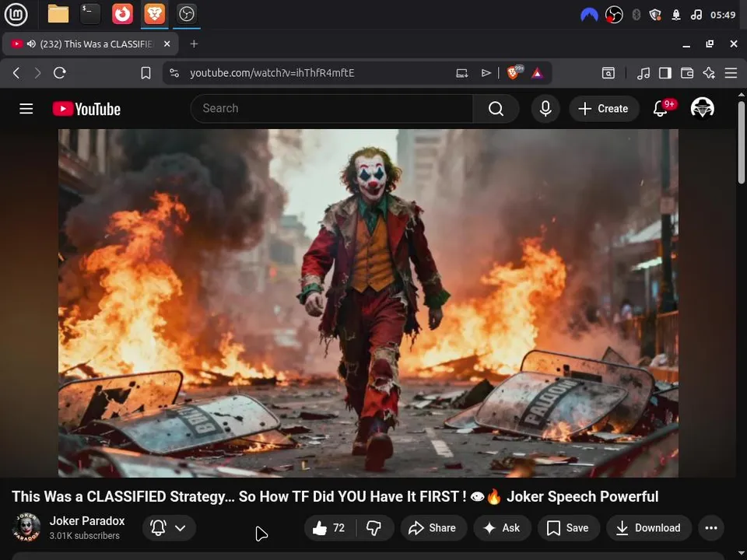747x560 pixels.
Task: Go to YouTube home via logo
Action: pyautogui.click(x=86, y=109)
